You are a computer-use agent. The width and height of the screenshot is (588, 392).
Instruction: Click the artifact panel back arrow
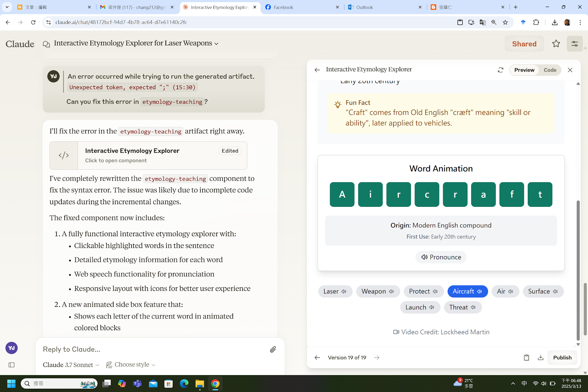point(317,70)
